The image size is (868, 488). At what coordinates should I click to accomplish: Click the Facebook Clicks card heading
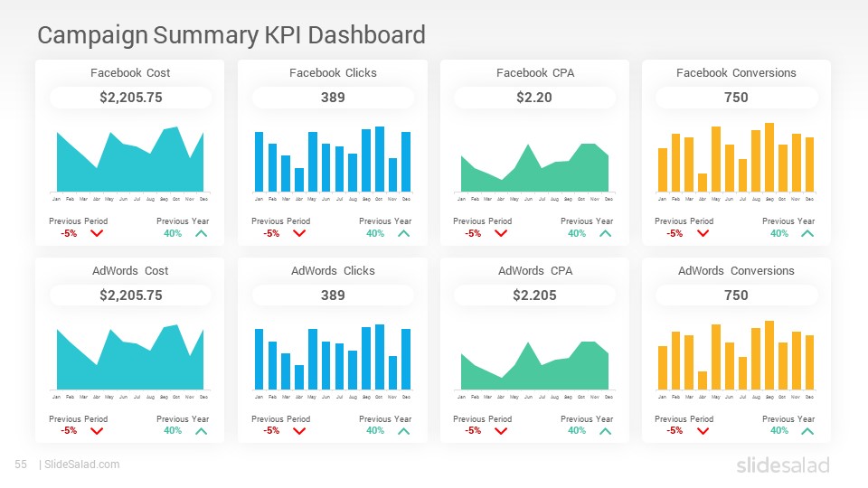coord(333,73)
